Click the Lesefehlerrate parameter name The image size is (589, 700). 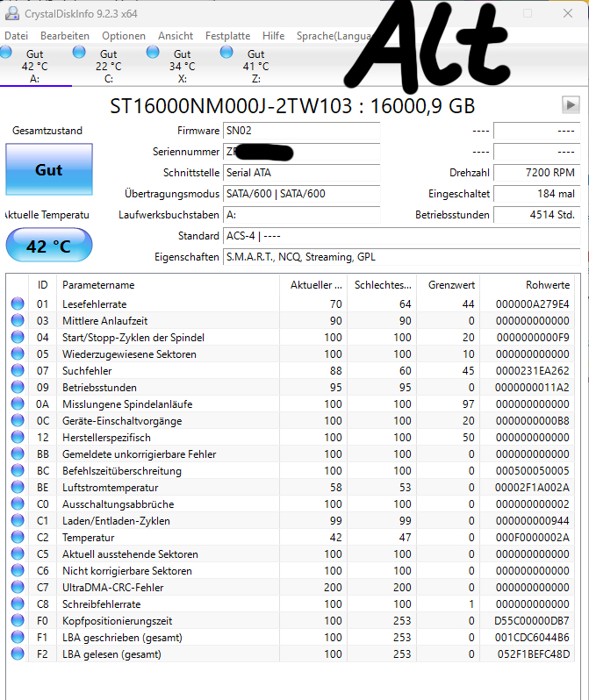pyautogui.click(x=94, y=304)
